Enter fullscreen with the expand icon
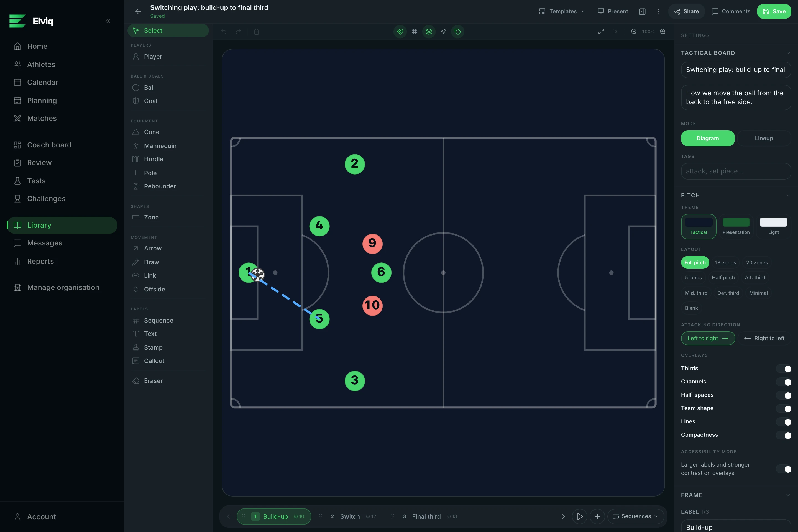The image size is (798, 532). point(601,32)
